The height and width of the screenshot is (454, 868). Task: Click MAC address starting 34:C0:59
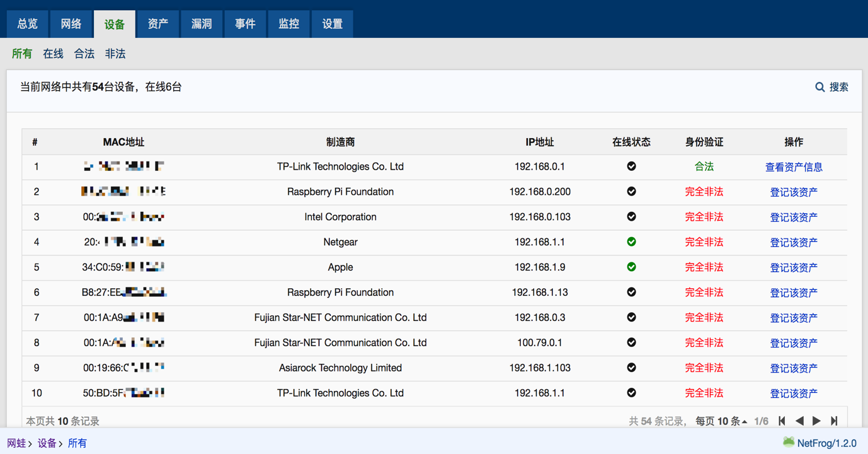click(123, 267)
